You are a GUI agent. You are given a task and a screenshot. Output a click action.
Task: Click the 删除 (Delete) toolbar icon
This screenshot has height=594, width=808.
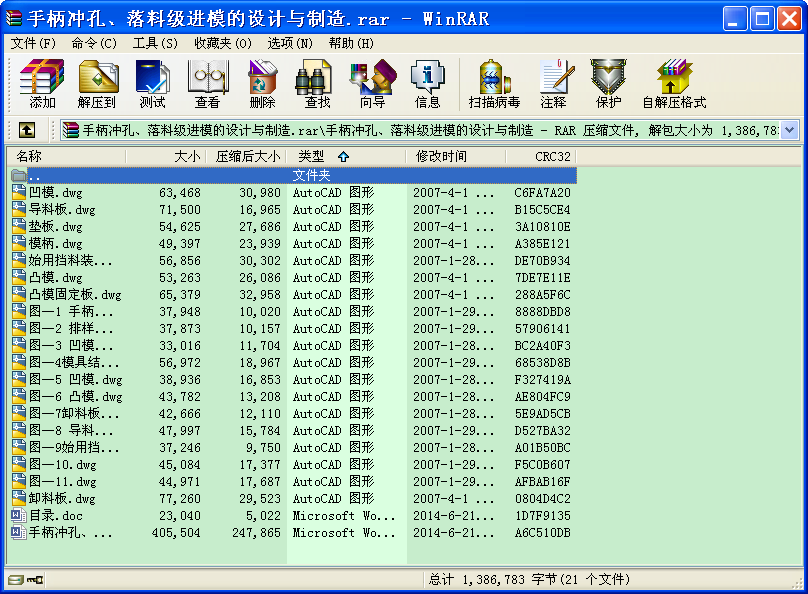(x=263, y=83)
